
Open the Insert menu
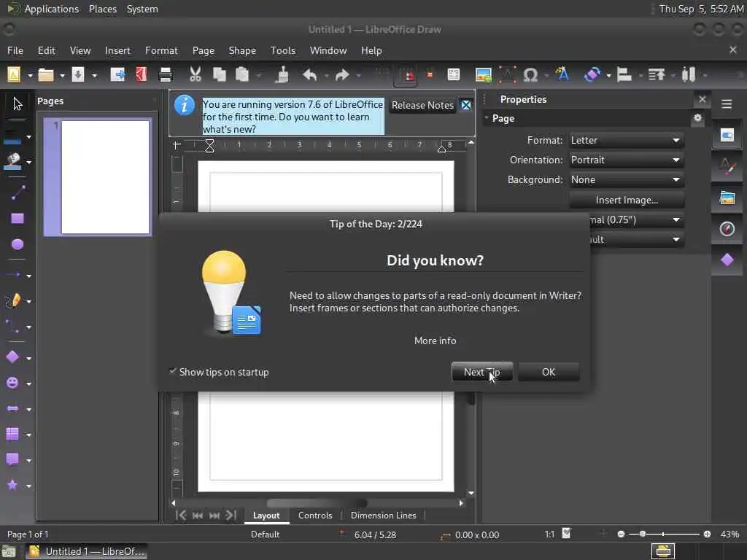click(117, 50)
